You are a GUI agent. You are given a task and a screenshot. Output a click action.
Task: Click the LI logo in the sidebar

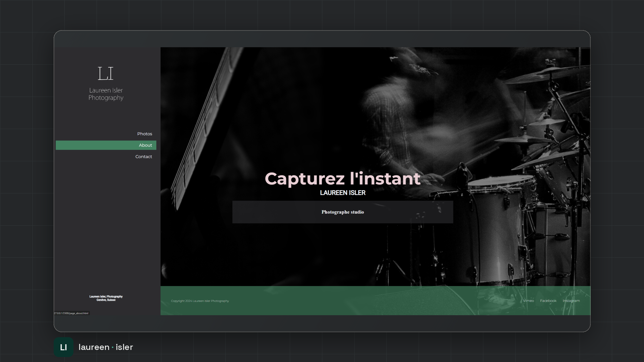106,73
